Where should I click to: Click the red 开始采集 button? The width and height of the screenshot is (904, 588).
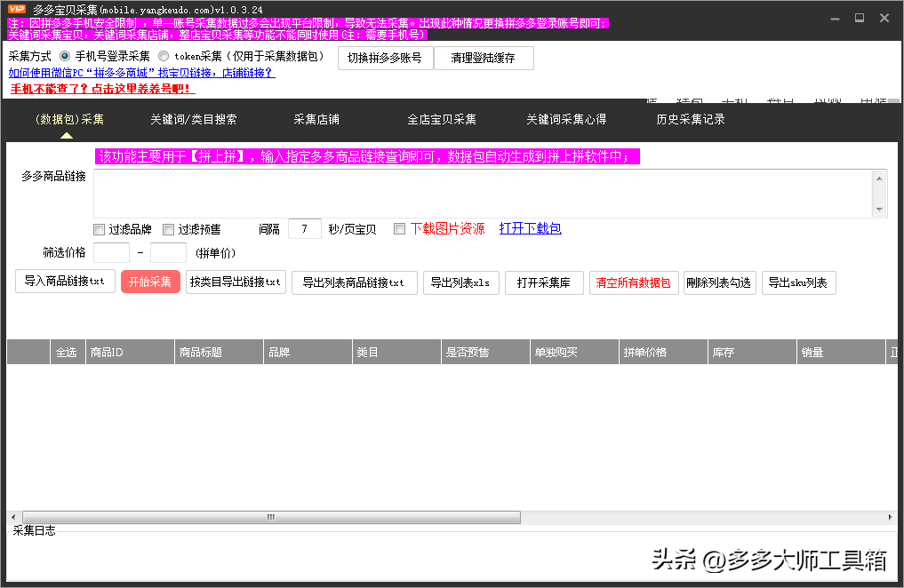pos(150,282)
